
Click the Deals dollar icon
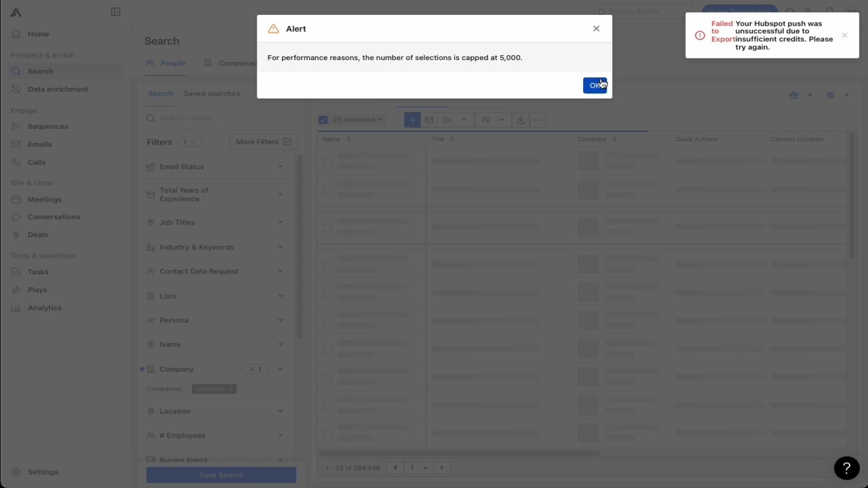click(x=16, y=235)
